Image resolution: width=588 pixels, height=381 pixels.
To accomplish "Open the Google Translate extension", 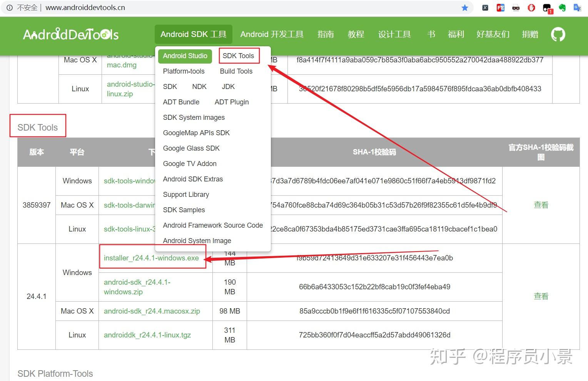I will [x=577, y=7].
